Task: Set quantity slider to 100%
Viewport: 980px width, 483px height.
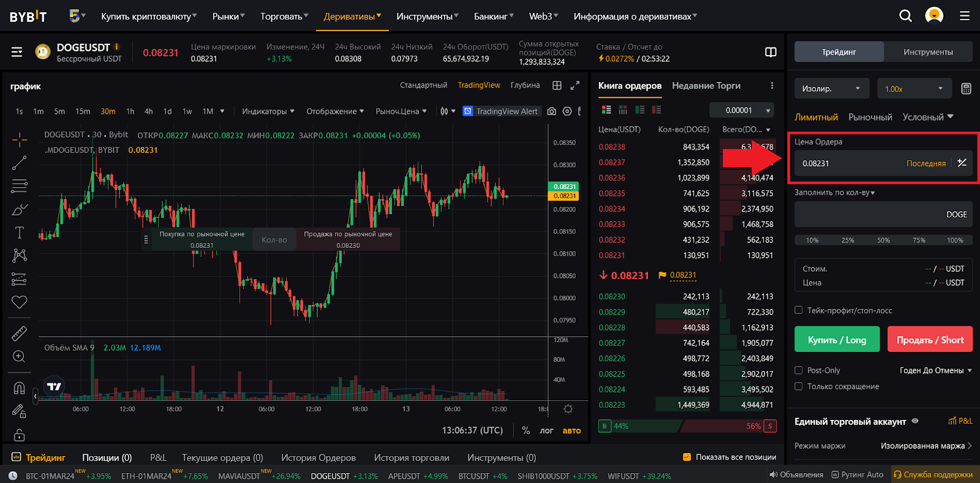Action: (955, 240)
